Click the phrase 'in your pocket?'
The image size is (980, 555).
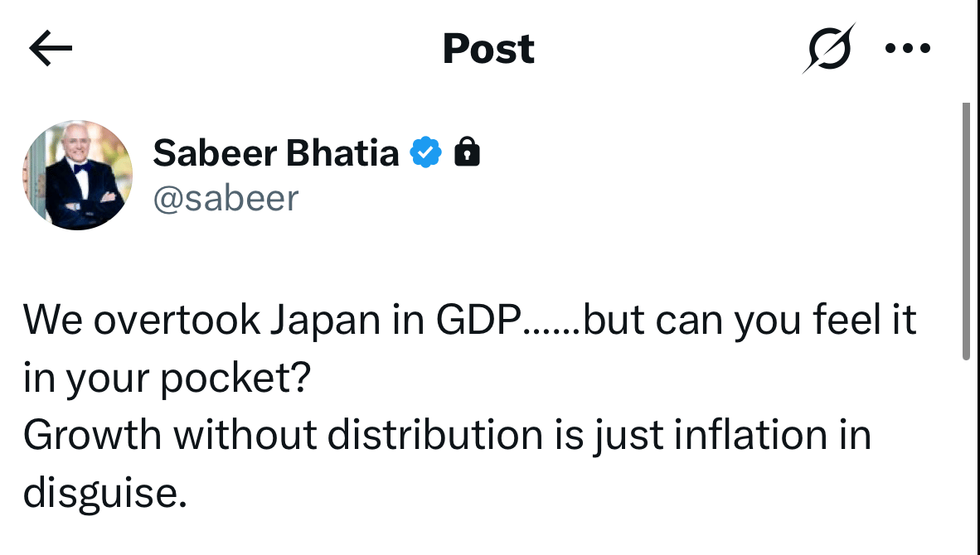[x=167, y=379]
